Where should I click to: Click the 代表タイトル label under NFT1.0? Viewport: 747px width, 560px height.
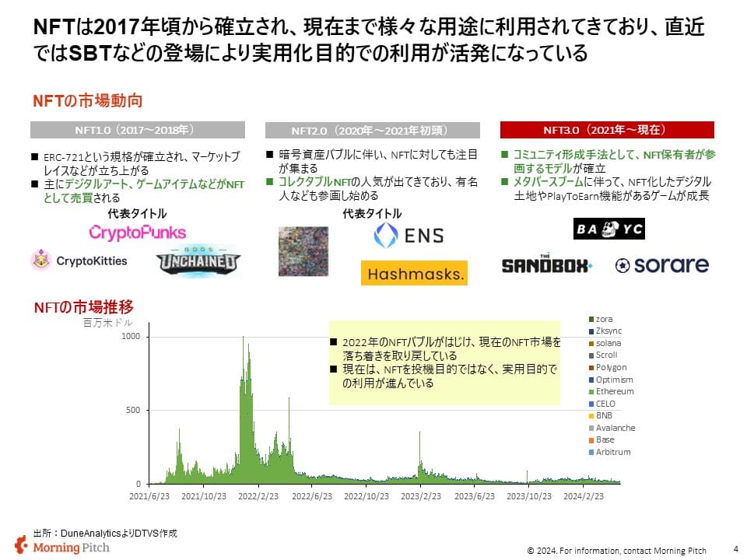tap(137, 213)
